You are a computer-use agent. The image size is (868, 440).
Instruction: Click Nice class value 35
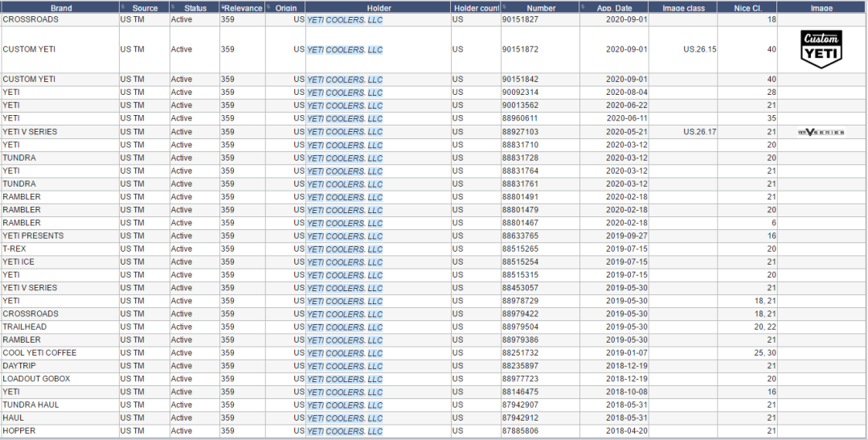pos(772,118)
